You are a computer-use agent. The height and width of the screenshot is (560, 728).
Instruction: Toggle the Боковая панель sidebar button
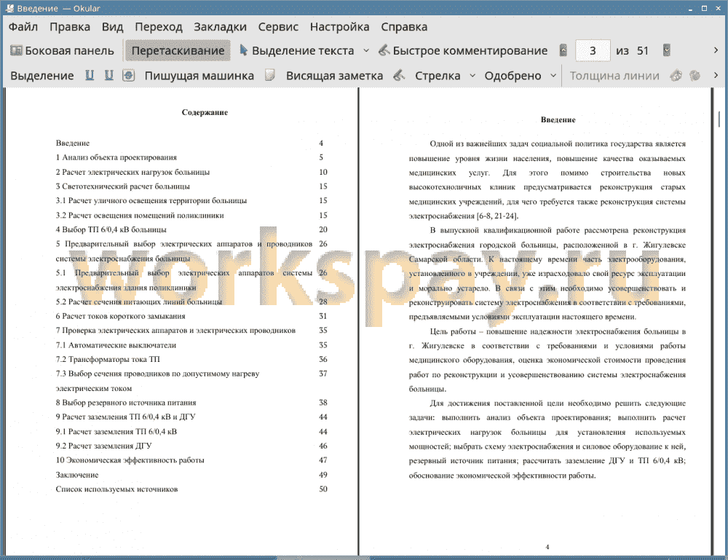(x=62, y=51)
